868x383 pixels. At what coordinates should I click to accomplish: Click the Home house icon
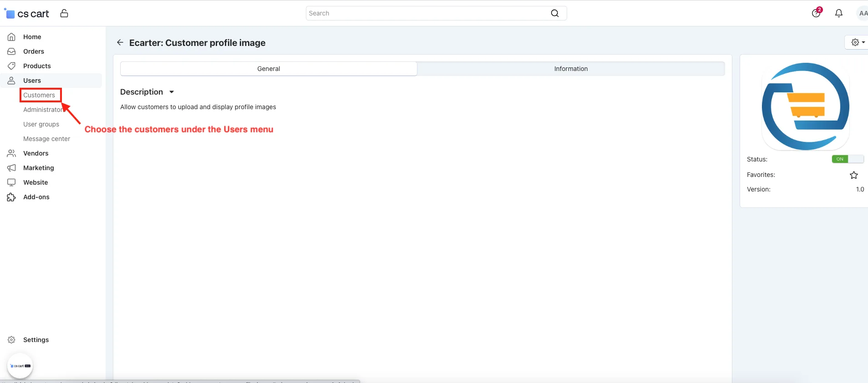11,37
